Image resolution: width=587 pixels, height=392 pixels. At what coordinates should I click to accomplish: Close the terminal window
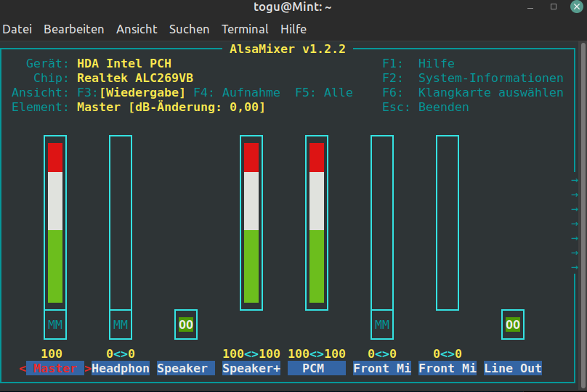[577, 7]
